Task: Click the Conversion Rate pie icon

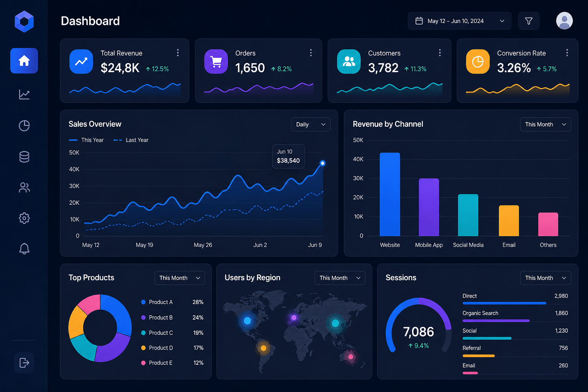Action: (x=478, y=61)
